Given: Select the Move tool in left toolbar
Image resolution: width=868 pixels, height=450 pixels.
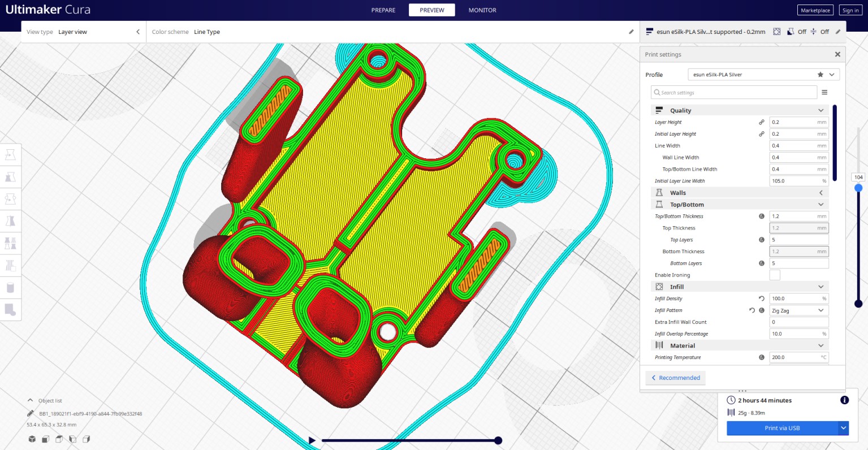Looking at the screenshot, I should pos(10,155).
